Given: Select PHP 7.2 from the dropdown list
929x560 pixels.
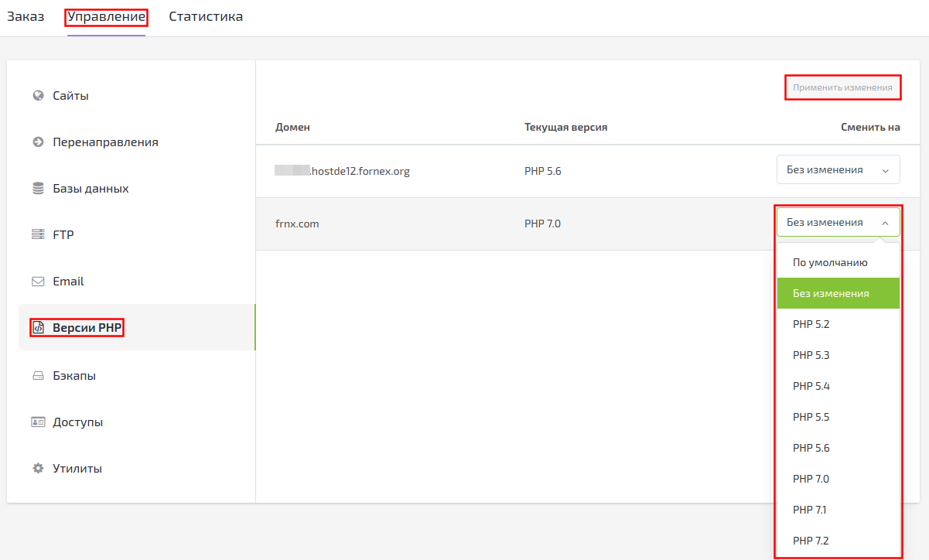Looking at the screenshot, I should tap(811, 541).
